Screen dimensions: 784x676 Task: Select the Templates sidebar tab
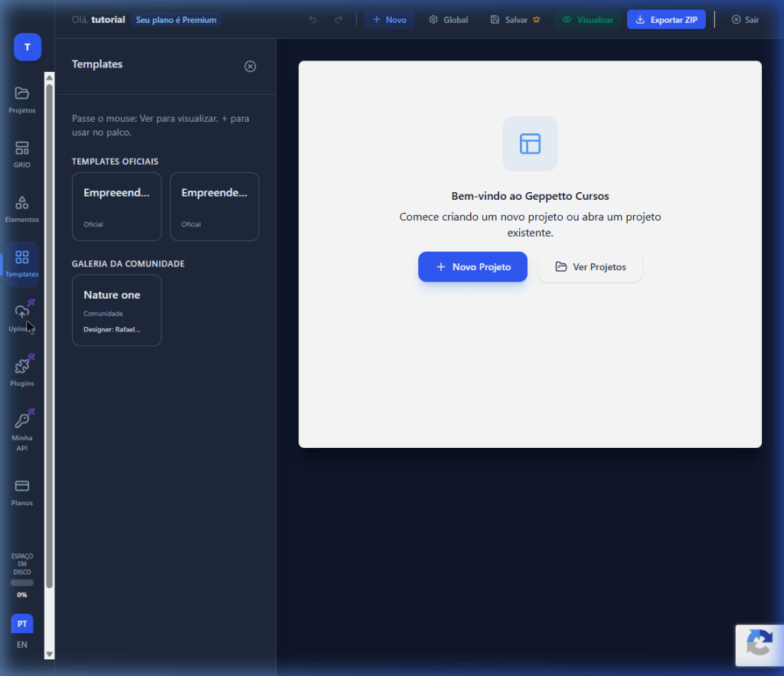[x=22, y=258]
